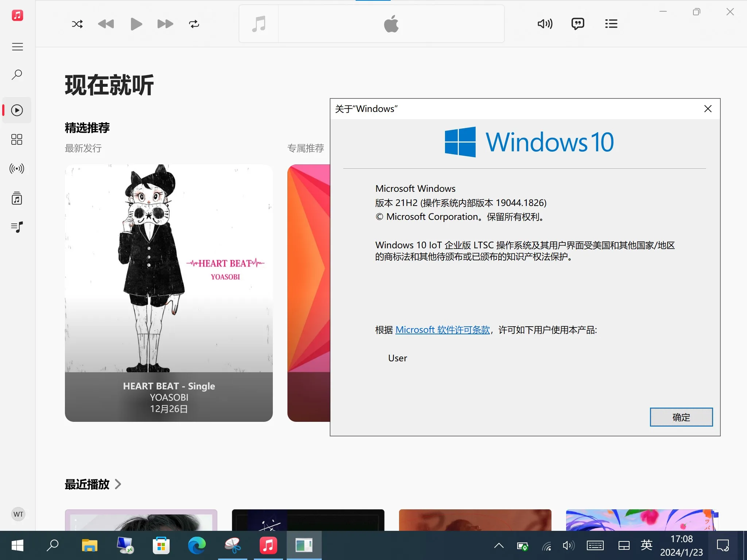
Task: Toggle repeat playback mode
Action: [194, 24]
